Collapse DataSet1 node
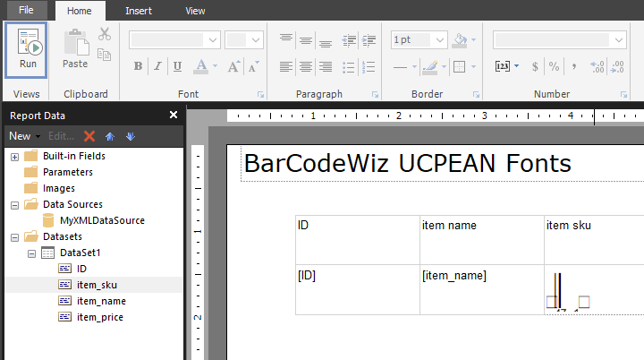Viewport: 644px width, 360px height. tap(31, 253)
